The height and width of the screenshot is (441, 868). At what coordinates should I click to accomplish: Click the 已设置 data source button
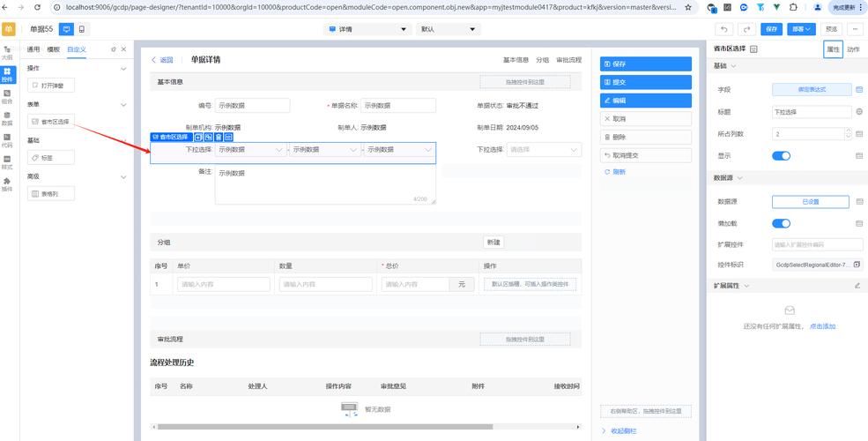[811, 202]
